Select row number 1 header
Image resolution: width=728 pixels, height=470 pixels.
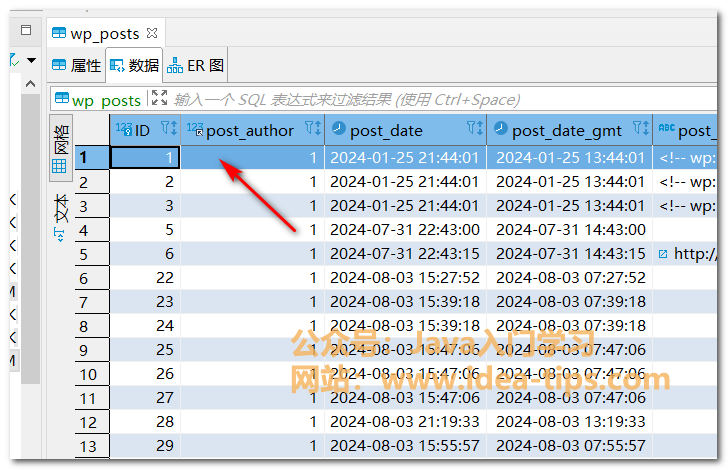(92, 157)
